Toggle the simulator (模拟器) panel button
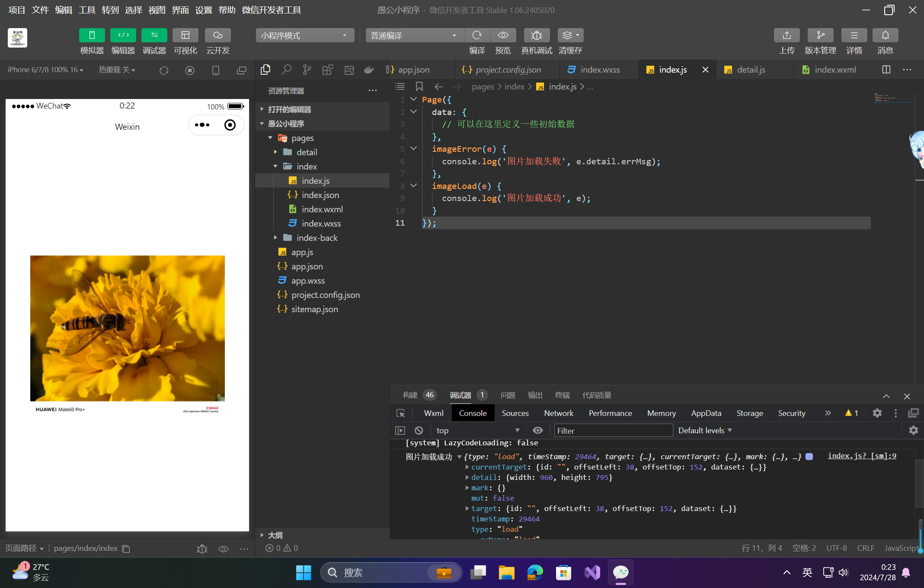This screenshot has height=588, width=924. [92, 35]
